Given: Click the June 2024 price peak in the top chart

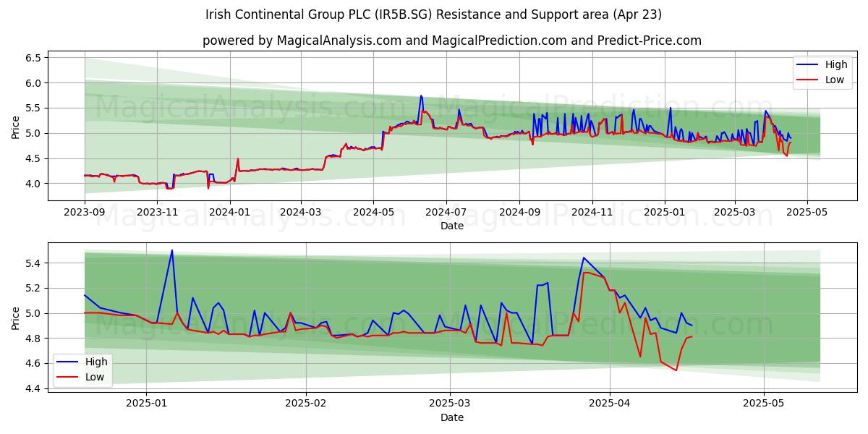Looking at the screenshot, I should click(421, 95).
